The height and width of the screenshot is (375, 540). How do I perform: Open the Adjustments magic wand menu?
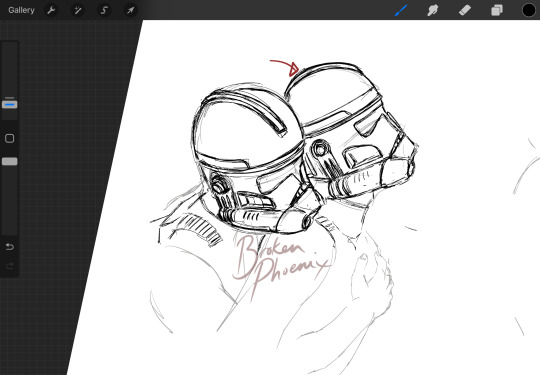78,10
